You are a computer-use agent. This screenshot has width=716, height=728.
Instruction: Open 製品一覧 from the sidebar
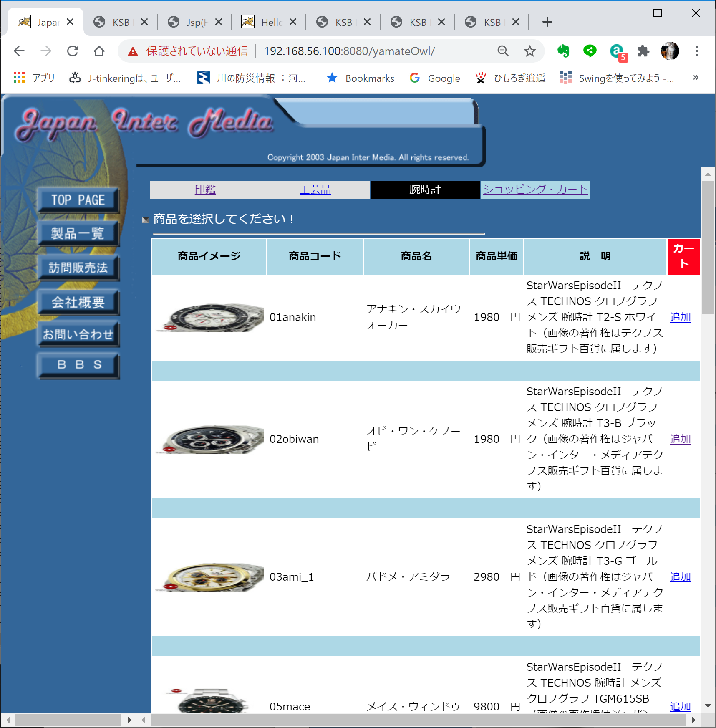[78, 233]
